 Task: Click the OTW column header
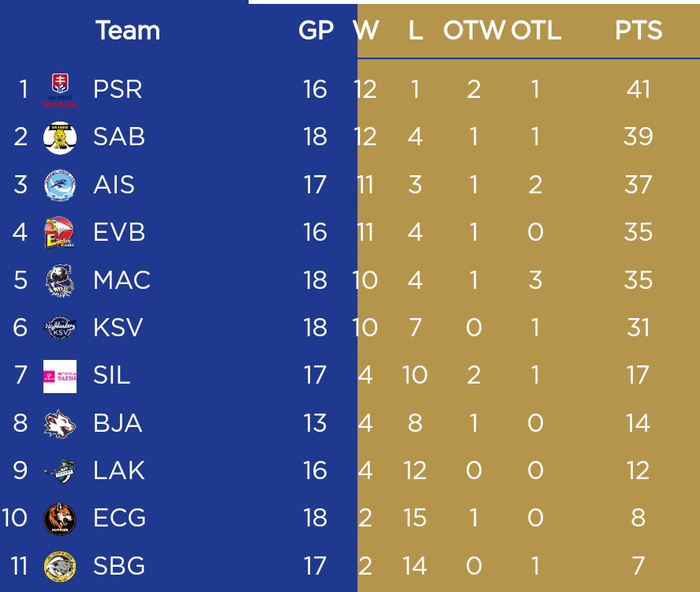click(x=474, y=30)
